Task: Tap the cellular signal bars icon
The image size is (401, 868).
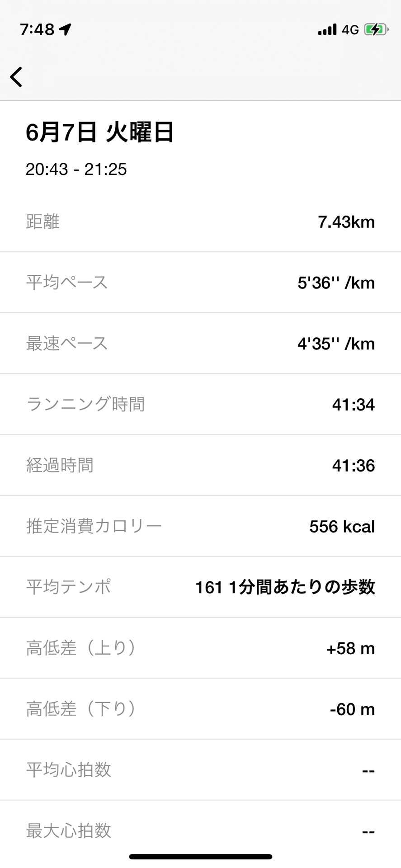Action: [327, 30]
